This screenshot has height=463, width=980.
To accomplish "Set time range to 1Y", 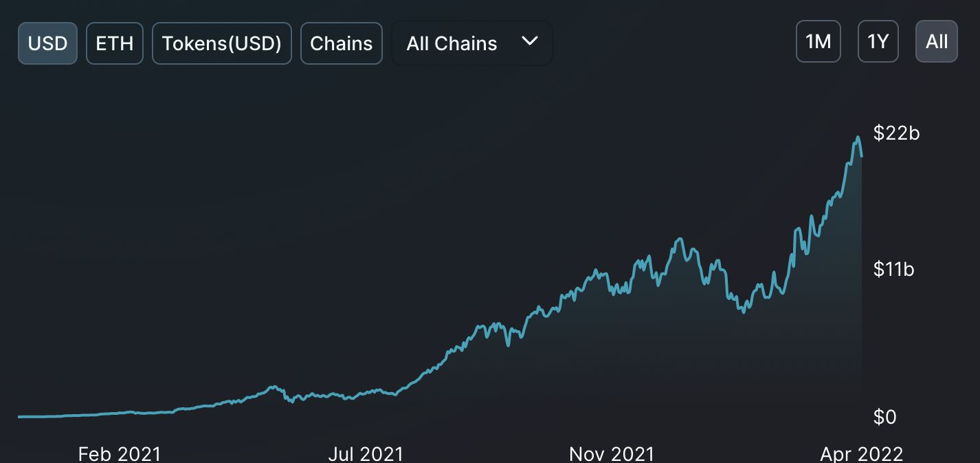I will click(878, 42).
